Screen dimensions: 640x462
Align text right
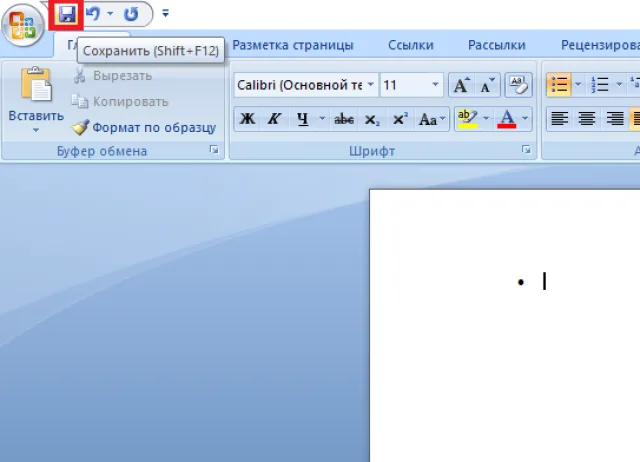pyautogui.click(x=615, y=119)
